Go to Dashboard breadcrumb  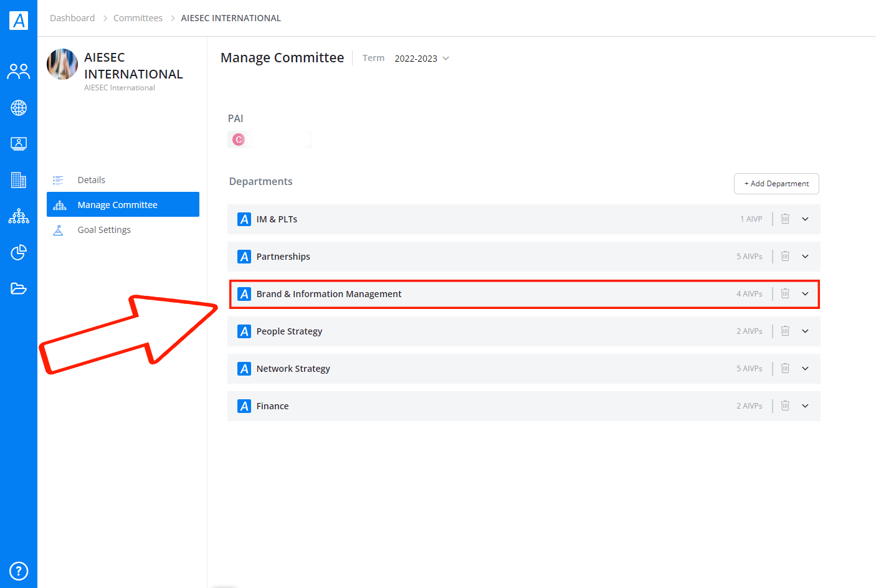[x=72, y=18]
